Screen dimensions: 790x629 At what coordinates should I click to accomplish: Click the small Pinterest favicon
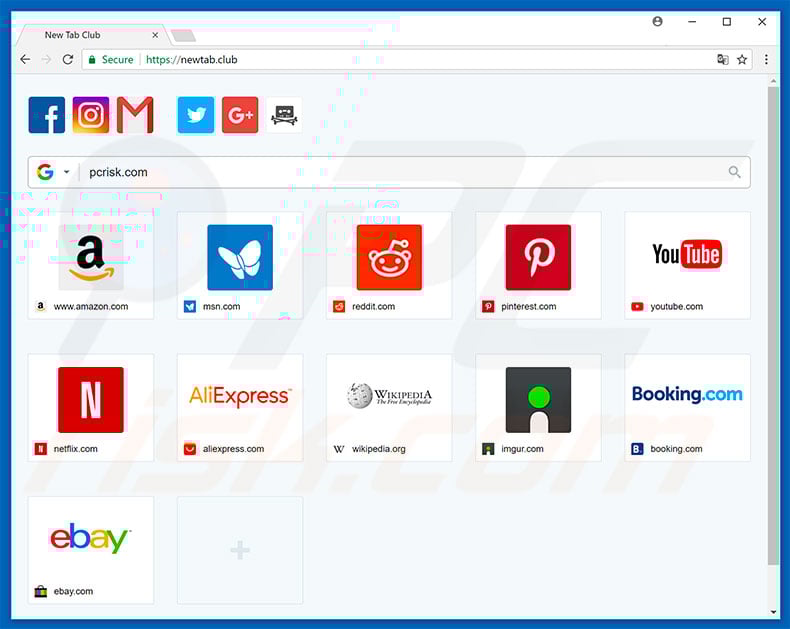488,306
